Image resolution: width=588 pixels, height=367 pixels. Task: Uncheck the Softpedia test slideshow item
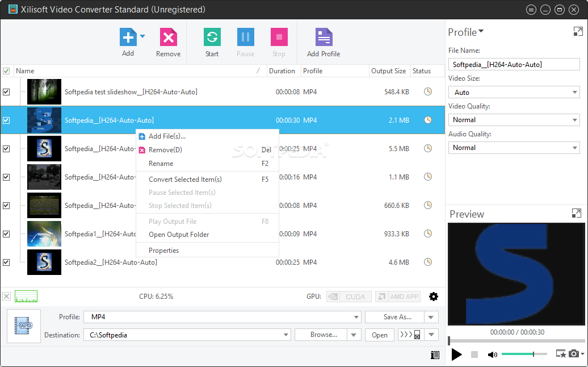tap(7, 91)
